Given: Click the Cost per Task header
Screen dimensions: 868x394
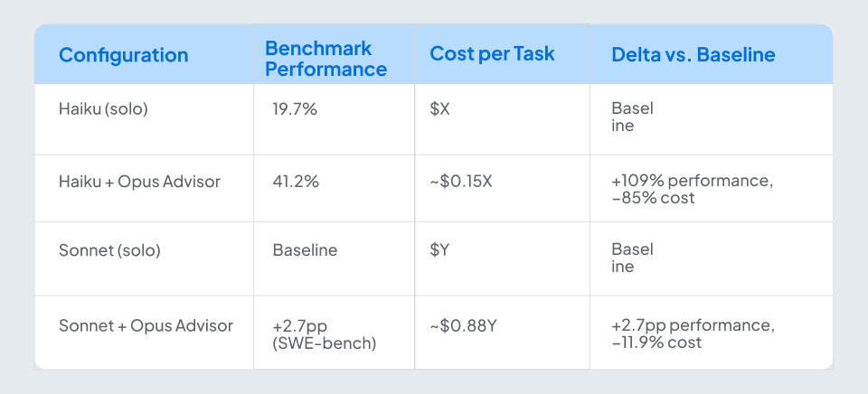Looking at the screenshot, I should pyautogui.click(x=492, y=54).
